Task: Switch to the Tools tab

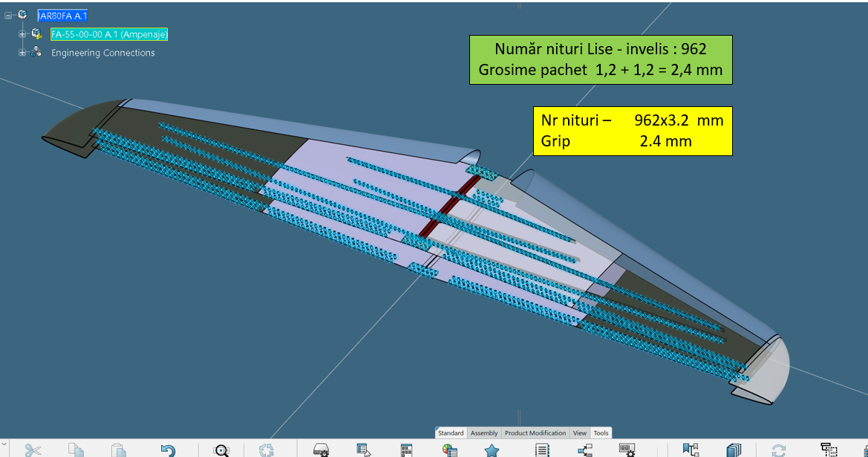Action: (601, 433)
